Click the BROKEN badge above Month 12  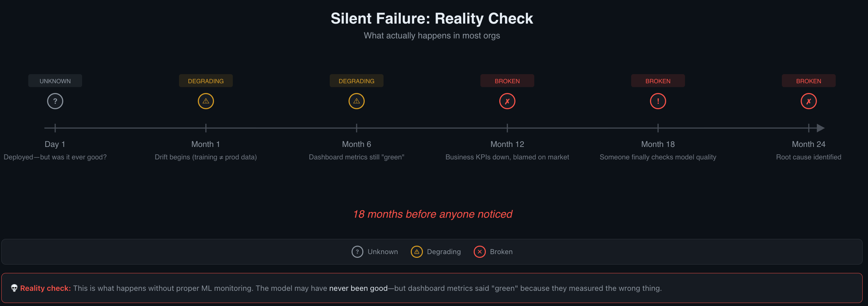point(507,81)
